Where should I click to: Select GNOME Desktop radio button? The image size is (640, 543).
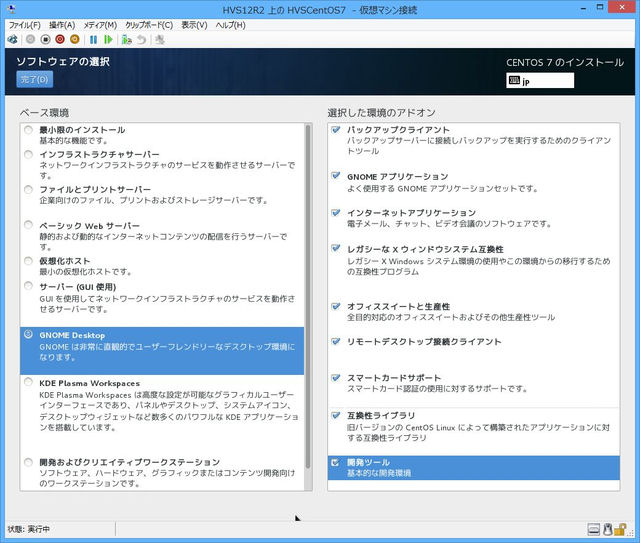click(28, 334)
